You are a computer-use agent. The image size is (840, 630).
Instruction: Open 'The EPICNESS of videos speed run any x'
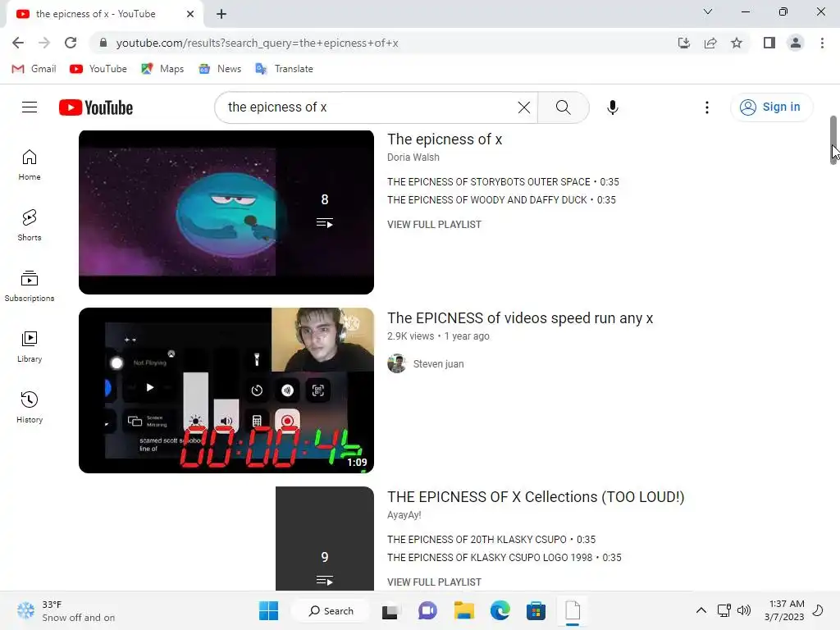click(520, 318)
